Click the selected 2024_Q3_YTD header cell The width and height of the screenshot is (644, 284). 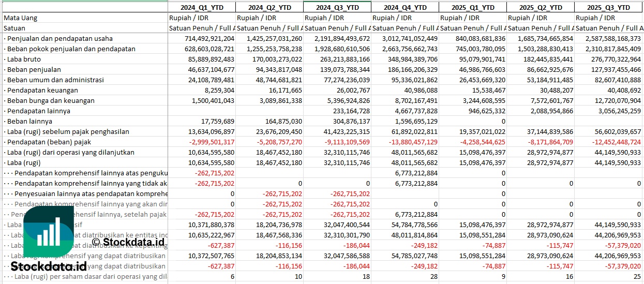(337, 7)
